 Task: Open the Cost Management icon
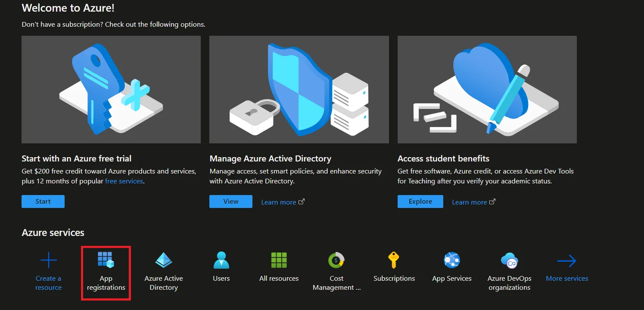pyautogui.click(x=336, y=260)
